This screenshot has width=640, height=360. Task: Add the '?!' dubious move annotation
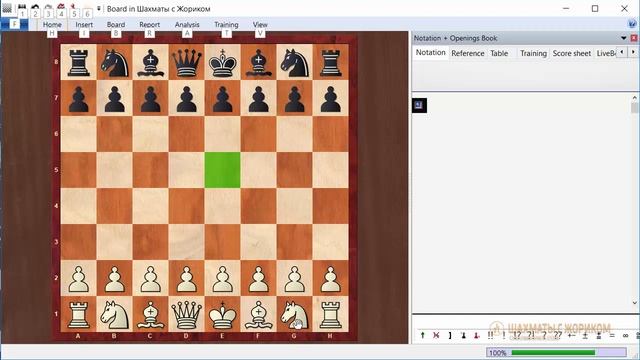point(531,335)
